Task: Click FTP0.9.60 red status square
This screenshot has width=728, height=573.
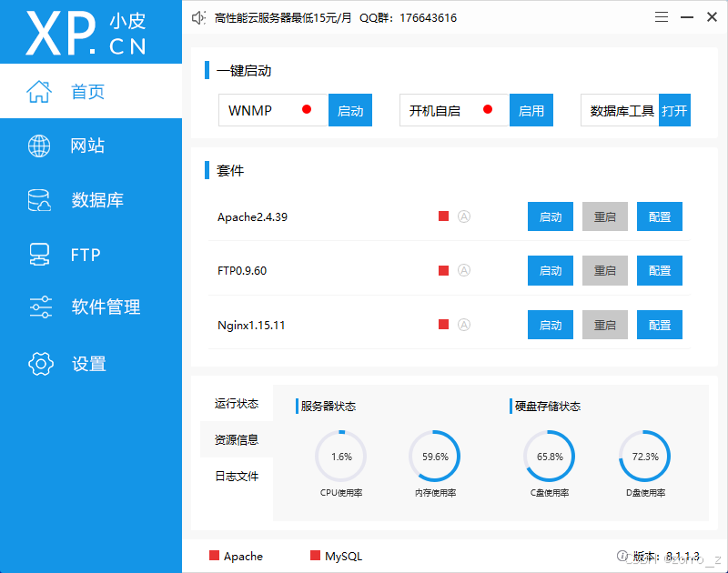Action: coord(443,270)
